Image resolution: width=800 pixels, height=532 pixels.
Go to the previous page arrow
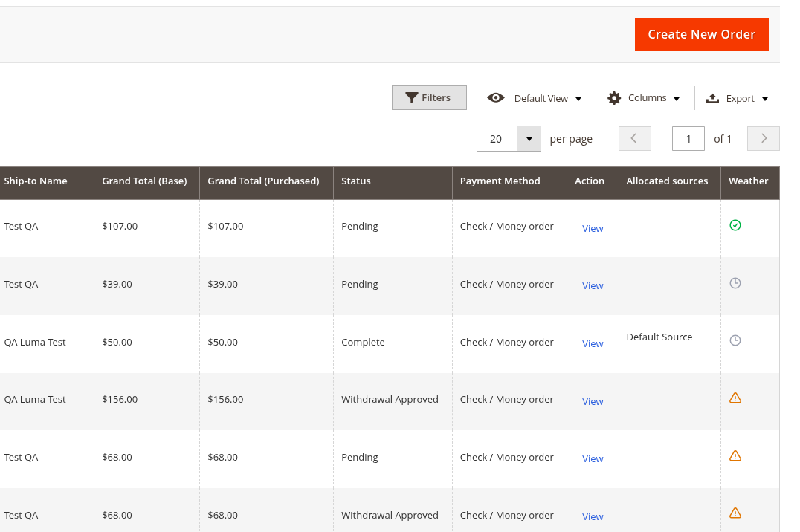click(635, 138)
